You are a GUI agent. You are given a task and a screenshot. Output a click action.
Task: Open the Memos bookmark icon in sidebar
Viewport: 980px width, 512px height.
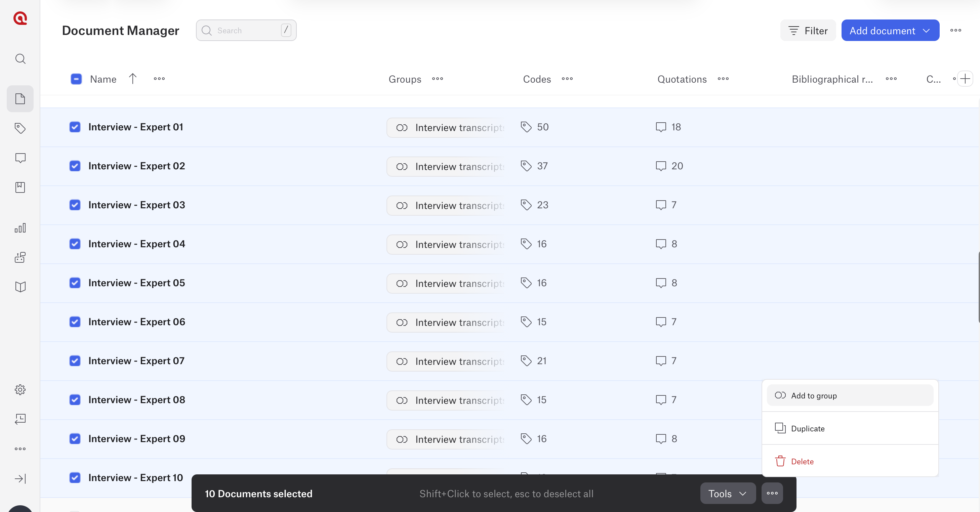(x=20, y=187)
